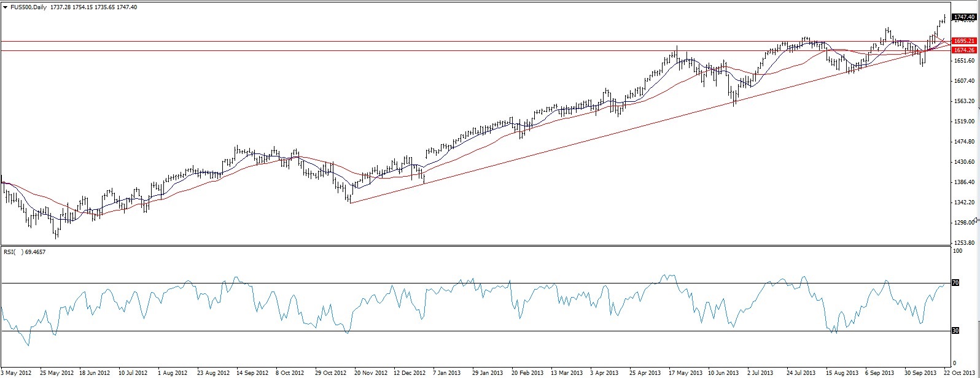Click the 22 Oct 2013 date label
Image resolution: width=980 pixels, height=378 pixels.
tap(960, 372)
